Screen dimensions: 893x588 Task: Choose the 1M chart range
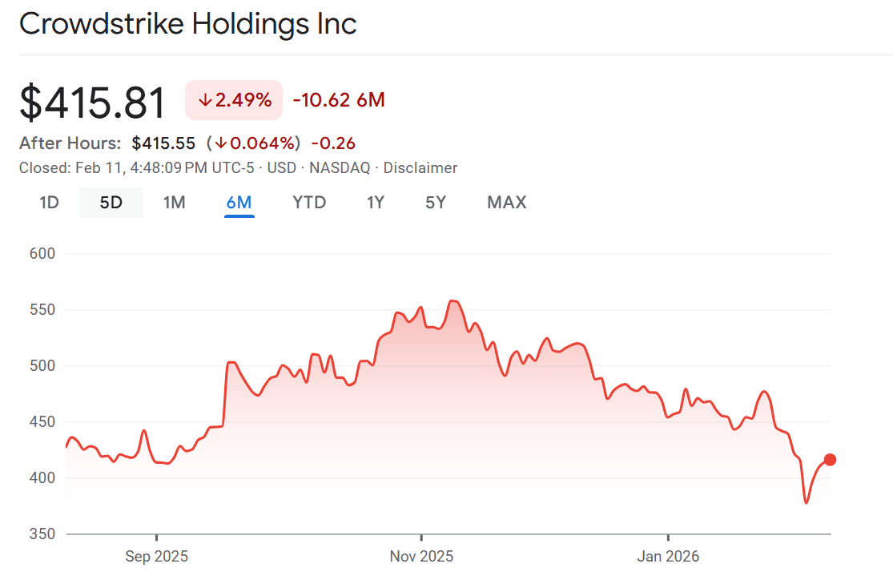click(174, 203)
